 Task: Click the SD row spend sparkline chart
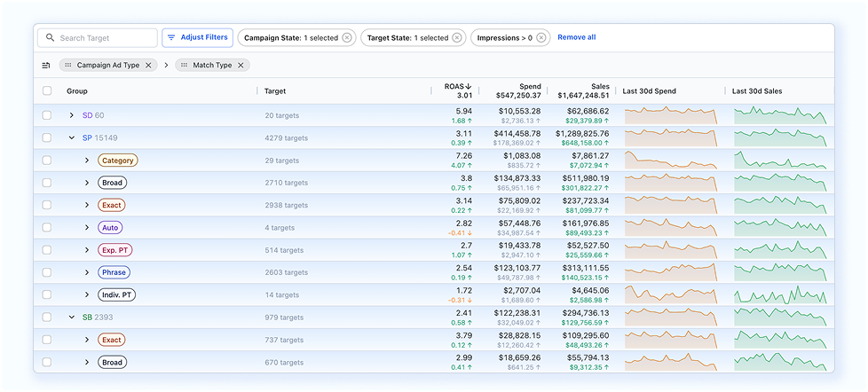[670, 115]
